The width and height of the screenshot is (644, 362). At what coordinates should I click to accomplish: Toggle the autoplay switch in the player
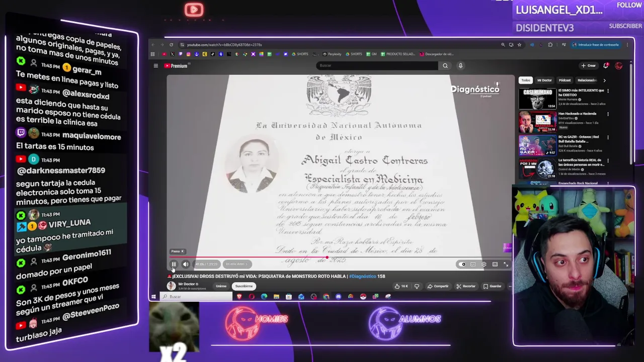coord(463,264)
